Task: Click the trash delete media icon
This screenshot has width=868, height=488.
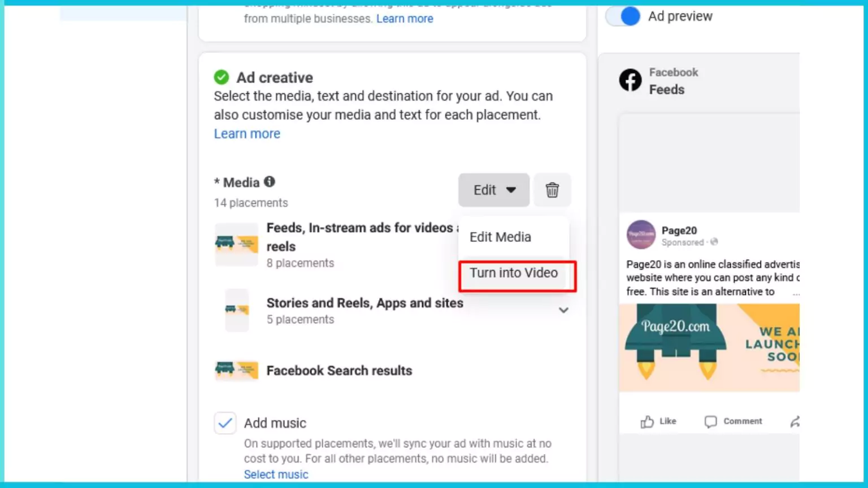Action: [552, 190]
